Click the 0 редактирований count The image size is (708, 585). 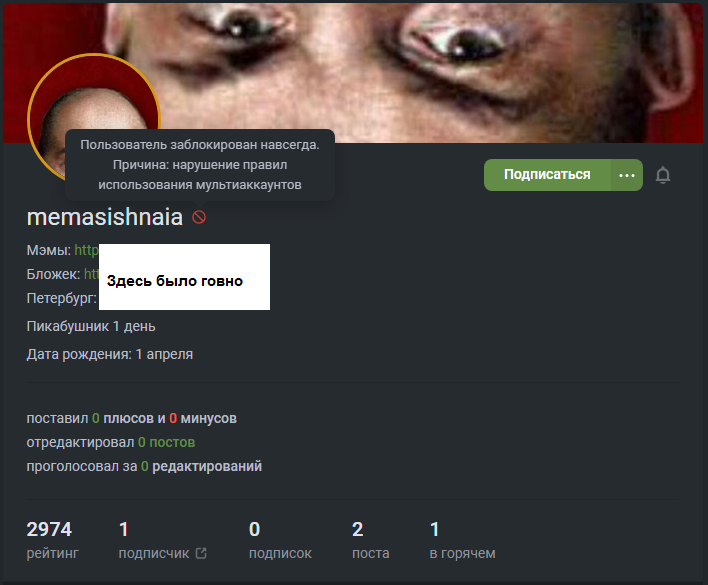144,466
